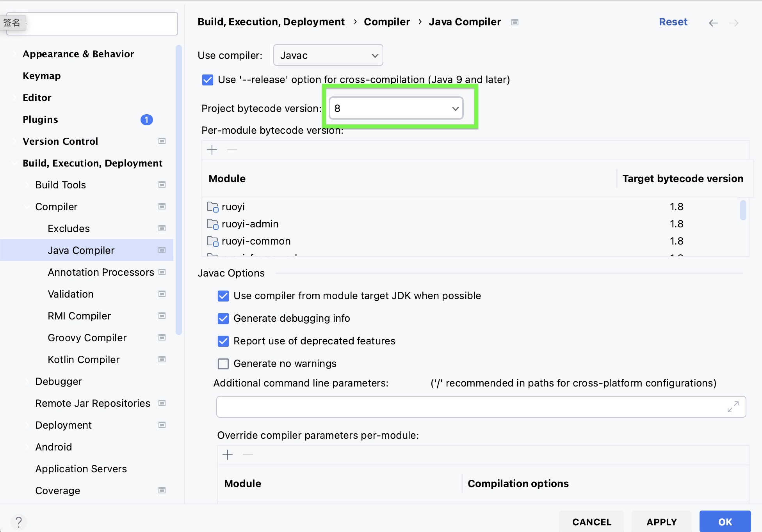Focus the settings search field
The height and width of the screenshot is (532, 762).
tap(92, 23)
